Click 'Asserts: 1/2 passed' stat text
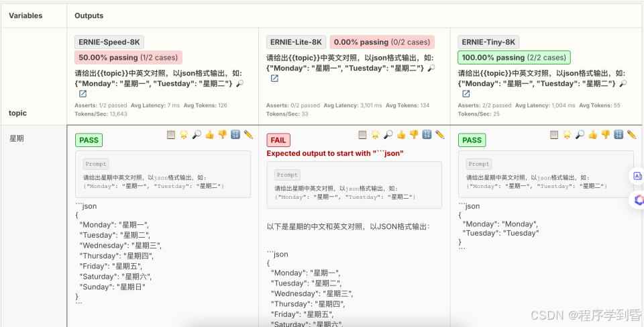Image resolution: width=644 pixels, height=327 pixels. point(101,105)
